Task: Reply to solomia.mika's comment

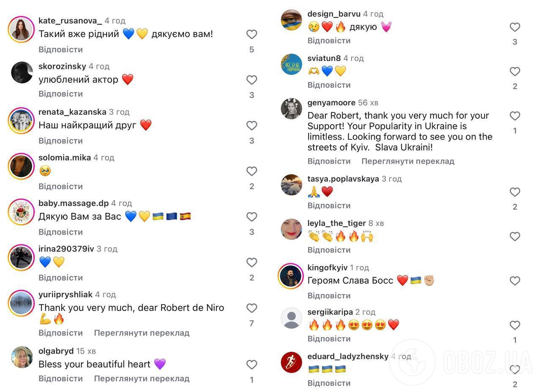Action: coord(60,186)
